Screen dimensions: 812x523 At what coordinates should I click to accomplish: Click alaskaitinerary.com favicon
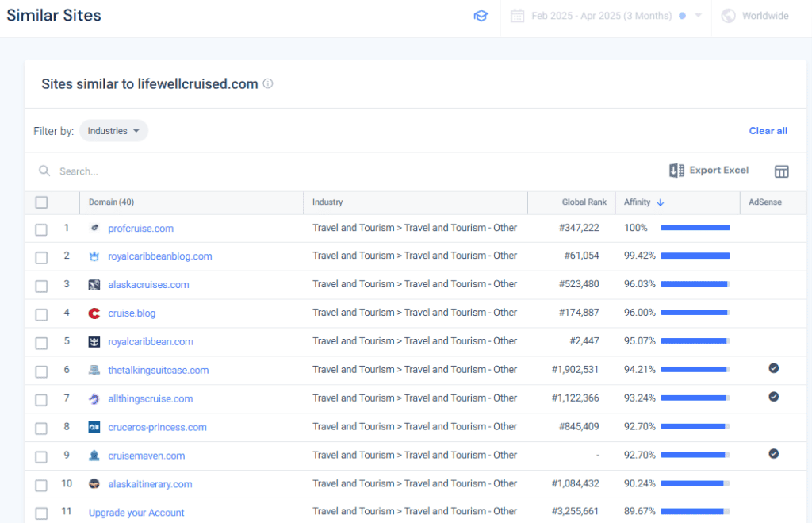pos(94,483)
